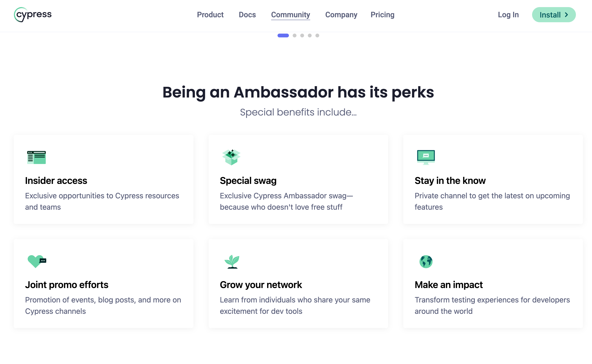Screen dimensions: 592x364
Task: Activate the third carousel dot
Action: [x=302, y=36]
